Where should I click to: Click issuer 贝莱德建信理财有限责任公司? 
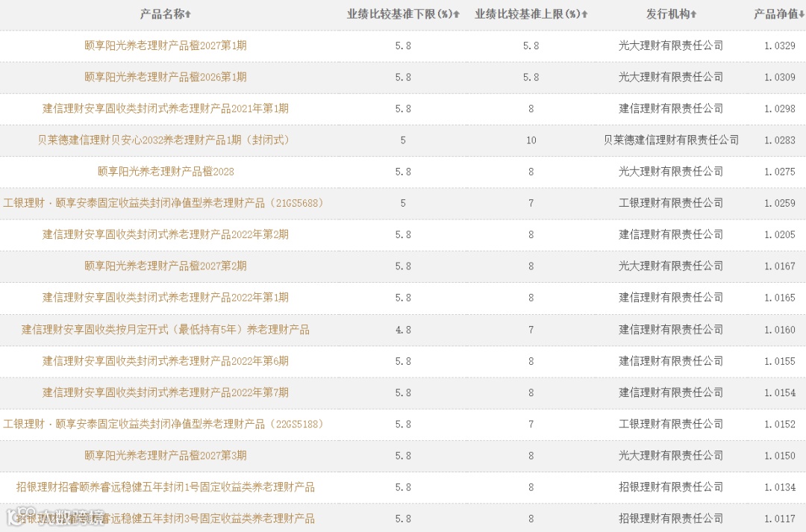[x=671, y=140]
